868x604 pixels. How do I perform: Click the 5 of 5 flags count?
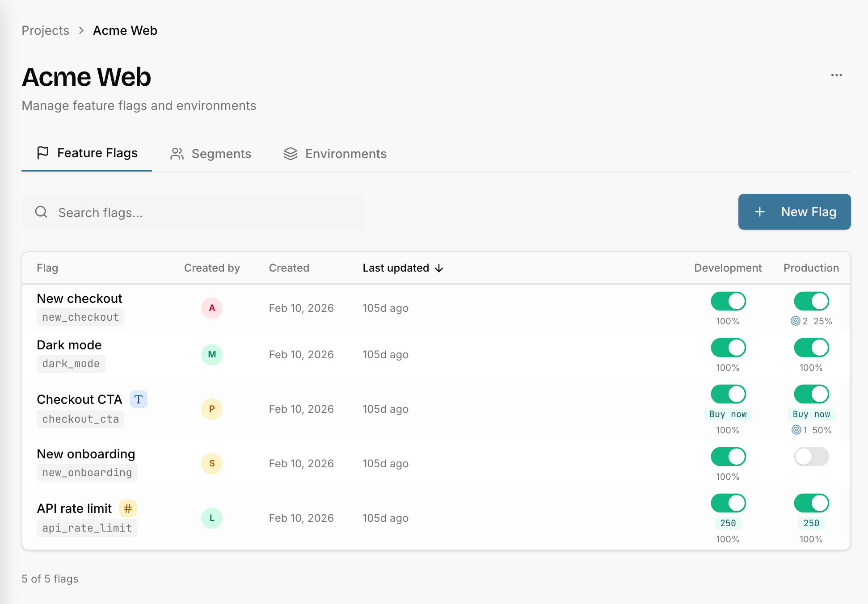click(x=50, y=579)
